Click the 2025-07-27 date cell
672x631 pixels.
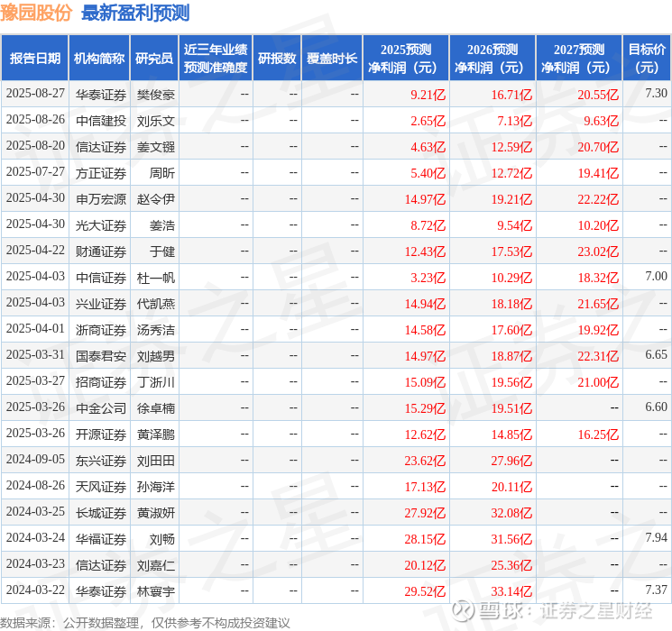(x=35, y=172)
